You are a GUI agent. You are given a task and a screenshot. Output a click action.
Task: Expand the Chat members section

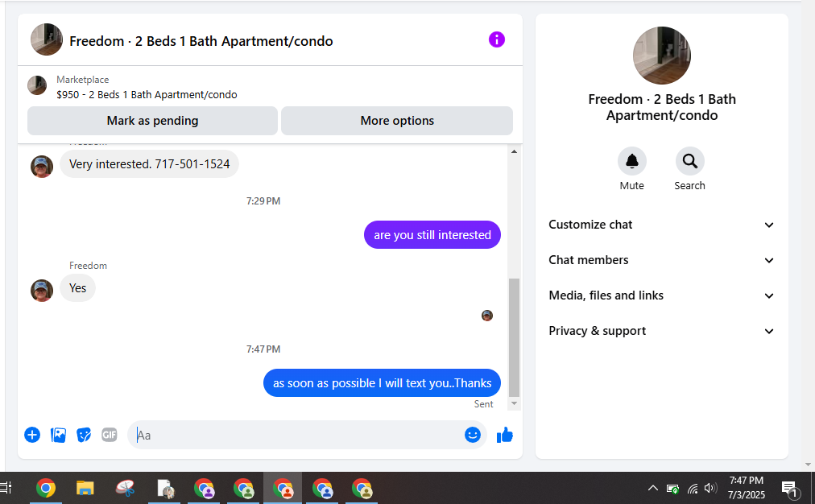661,260
